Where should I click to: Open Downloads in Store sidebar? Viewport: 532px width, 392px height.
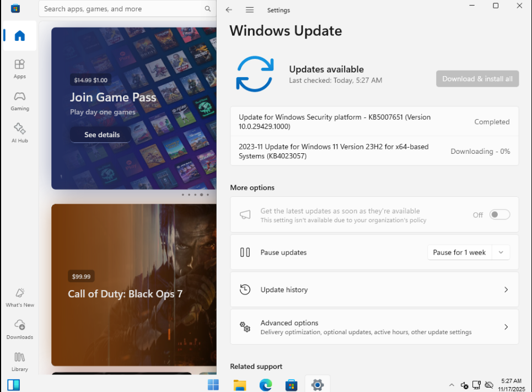point(20,330)
